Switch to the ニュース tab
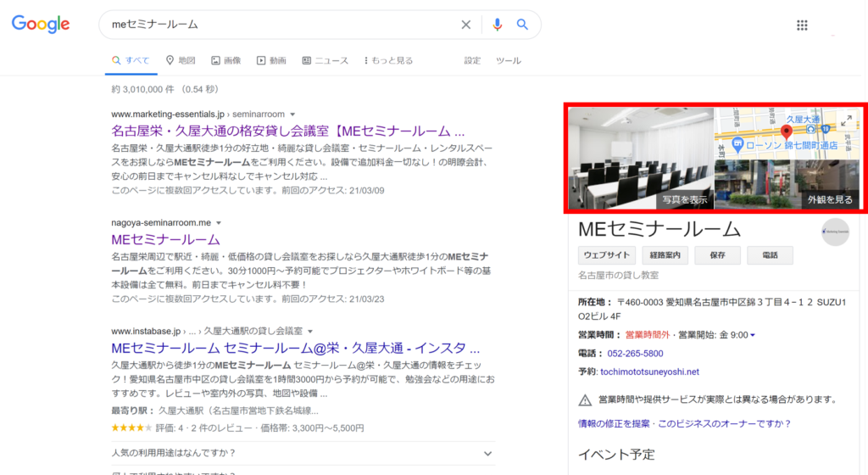868x475 pixels. pyautogui.click(x=325, y=60)
